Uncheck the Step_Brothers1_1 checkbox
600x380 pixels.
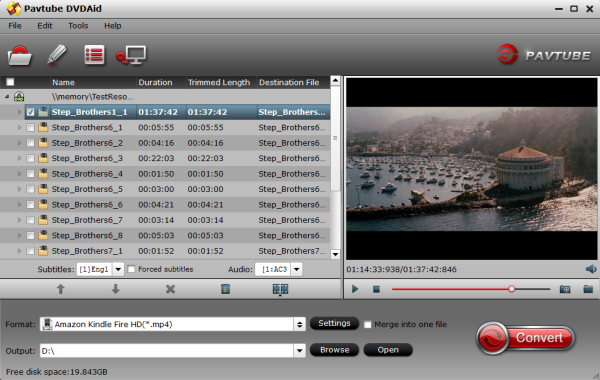(30, 112)
